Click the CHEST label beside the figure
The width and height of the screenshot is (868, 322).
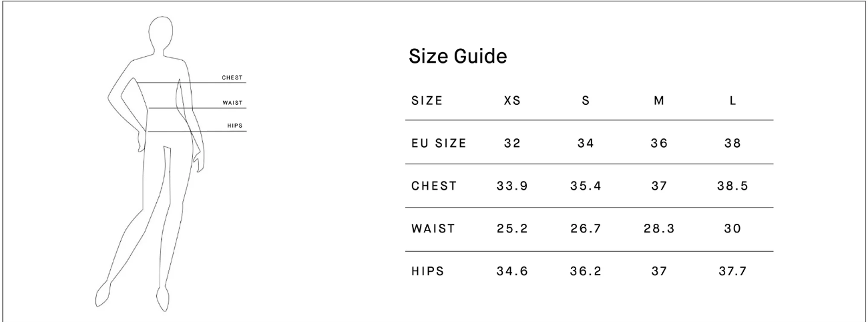point(232,77)
